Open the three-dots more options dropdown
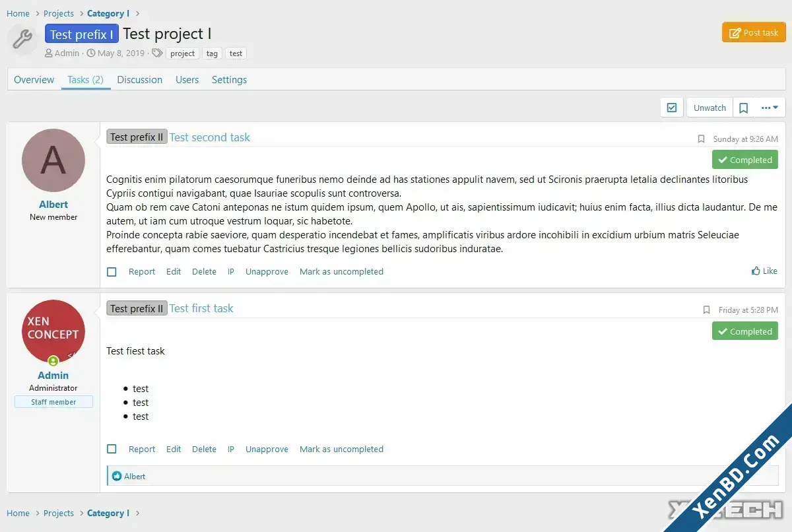Screen dimensions: 792x532 coord(770,108)
